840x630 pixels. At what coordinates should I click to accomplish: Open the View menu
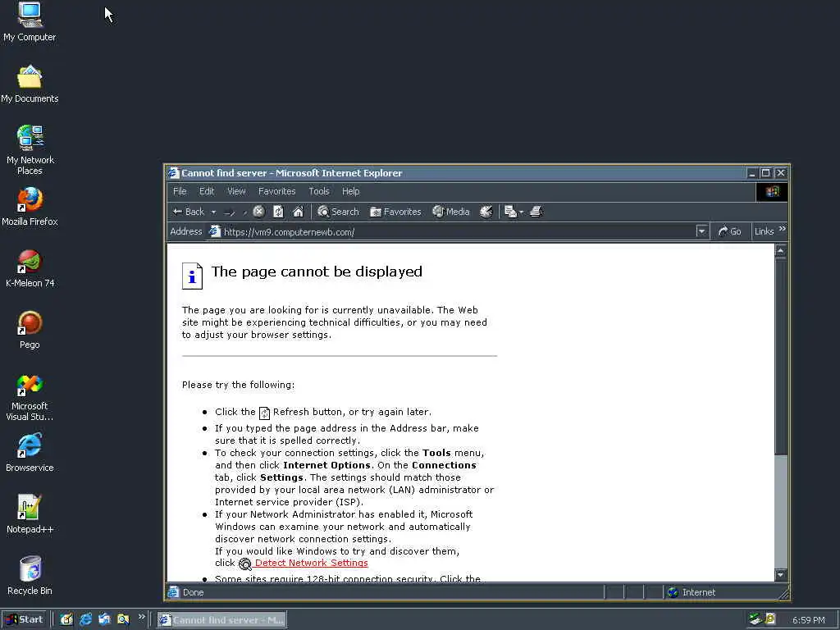236,191
